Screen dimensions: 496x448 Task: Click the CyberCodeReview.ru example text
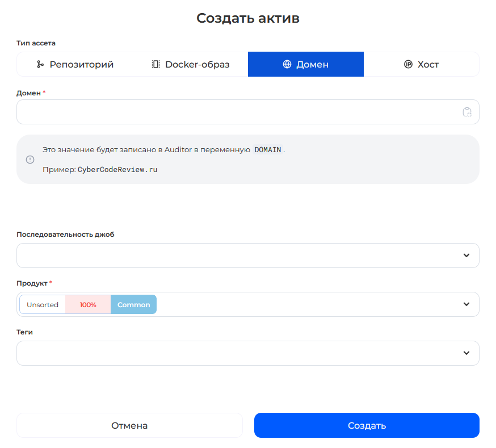click(117, 170)
